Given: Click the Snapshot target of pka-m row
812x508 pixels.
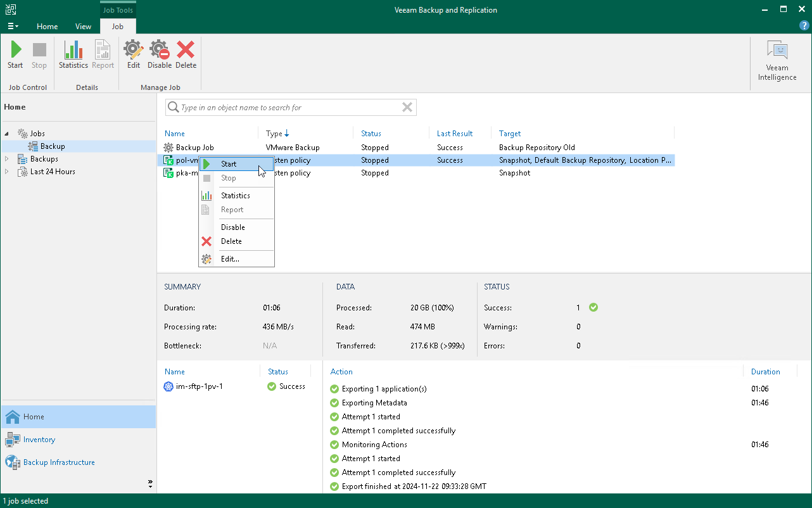Looking at the screenshot, I should coord(515,173).
